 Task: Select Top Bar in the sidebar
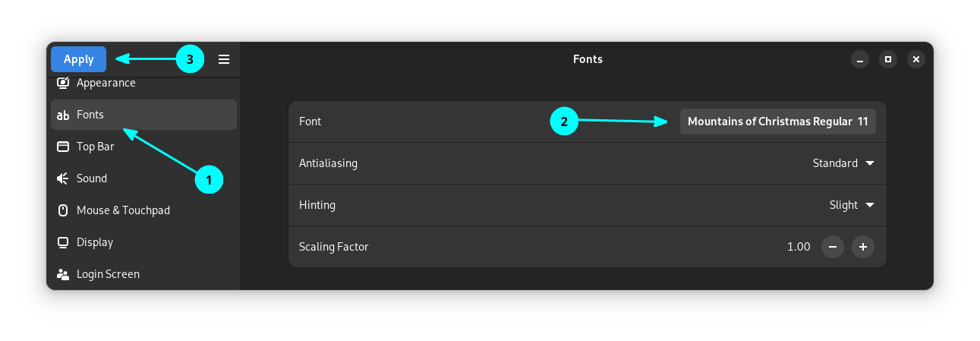(x=96, y=147)
